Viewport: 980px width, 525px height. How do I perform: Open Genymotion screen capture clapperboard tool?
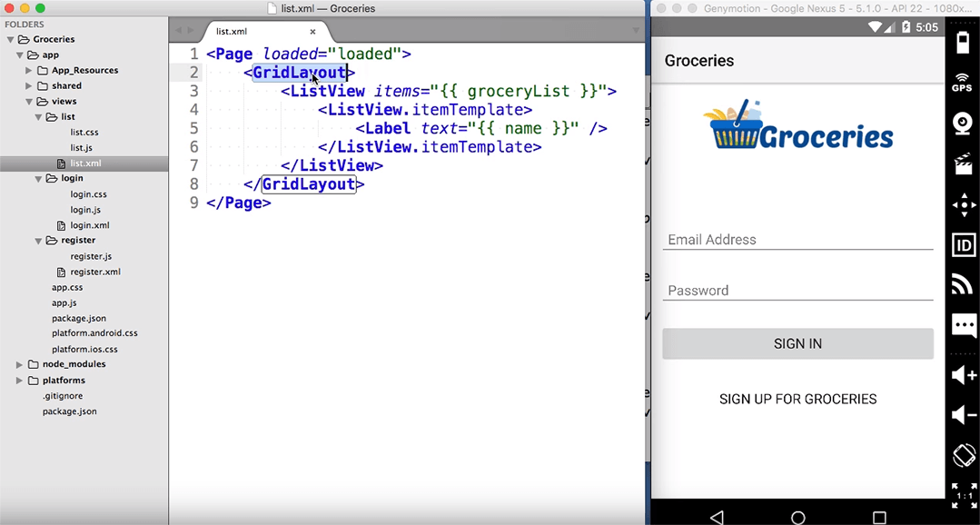click(963, 165)
